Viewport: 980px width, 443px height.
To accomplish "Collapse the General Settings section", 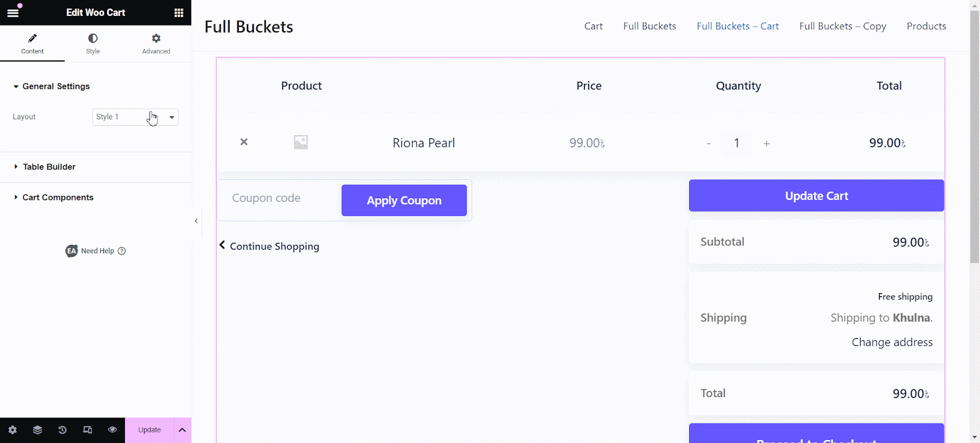I will click(55, 86).
